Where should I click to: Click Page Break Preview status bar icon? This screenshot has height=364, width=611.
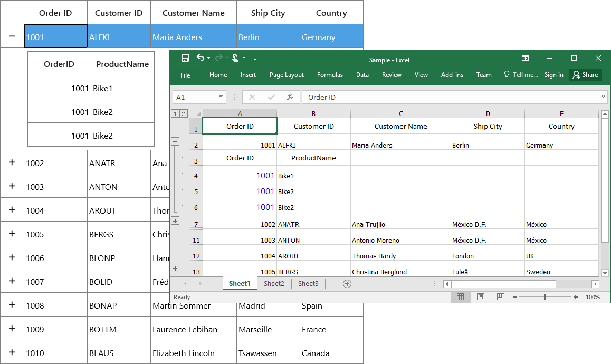coord(501,297)
